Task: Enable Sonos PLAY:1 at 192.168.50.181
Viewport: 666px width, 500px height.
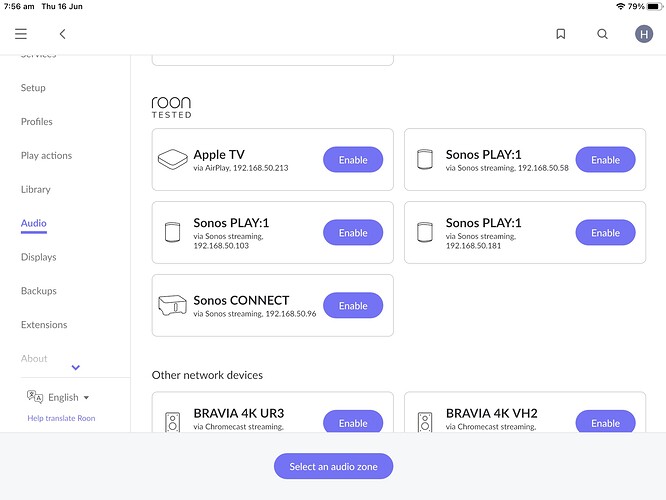Action: [x=605, y=232]
